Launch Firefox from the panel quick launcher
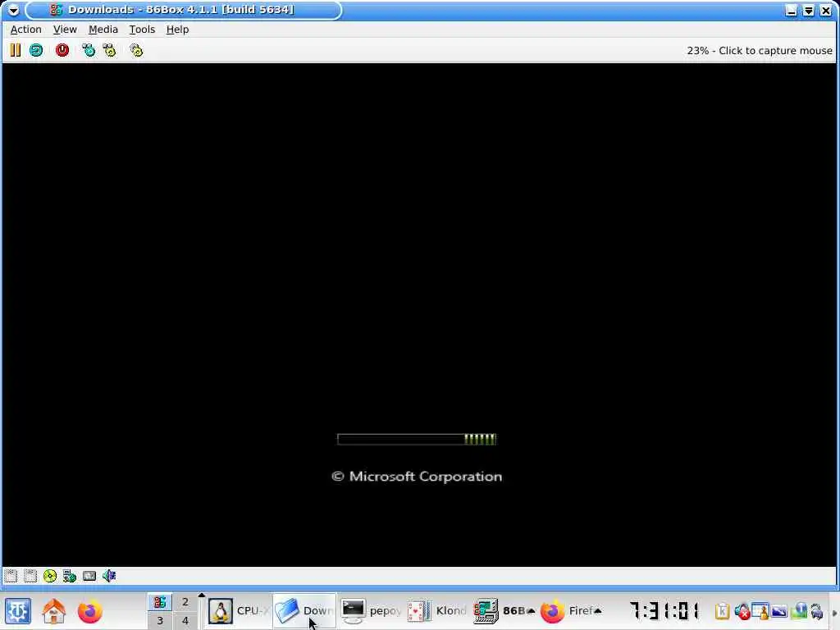This screenshot has height=630, width=840. 89,611
